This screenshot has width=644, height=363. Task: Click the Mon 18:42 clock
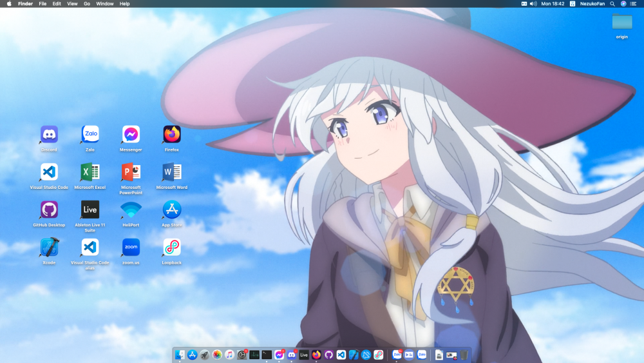[x=553, y=4]
